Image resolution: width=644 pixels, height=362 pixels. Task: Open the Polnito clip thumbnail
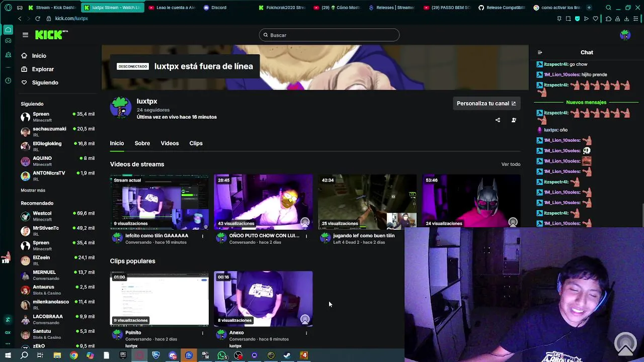point(159,299)
